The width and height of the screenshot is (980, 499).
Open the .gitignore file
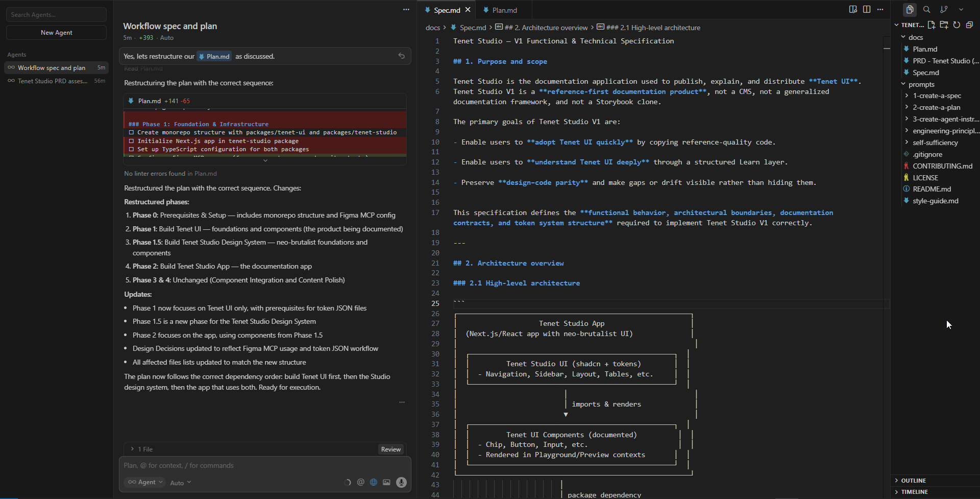coord(927,154)
